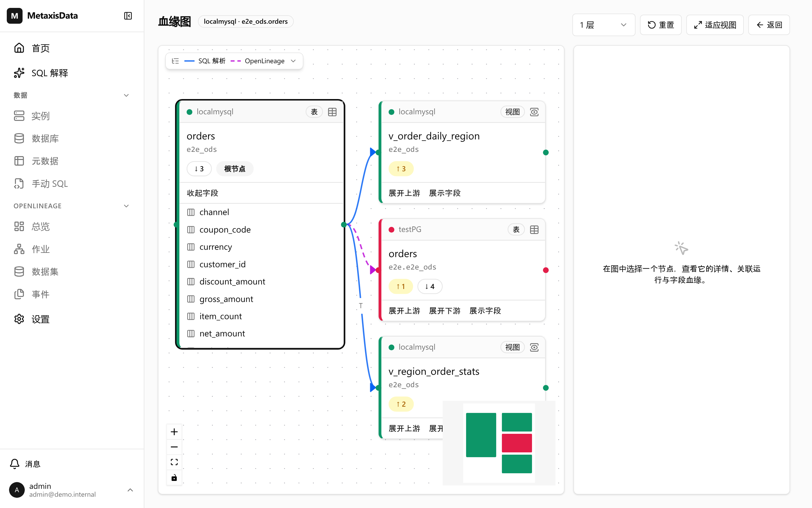
Task: Click 展开上游 on v_region_order_stats node
Action: [x=404, y=428]
